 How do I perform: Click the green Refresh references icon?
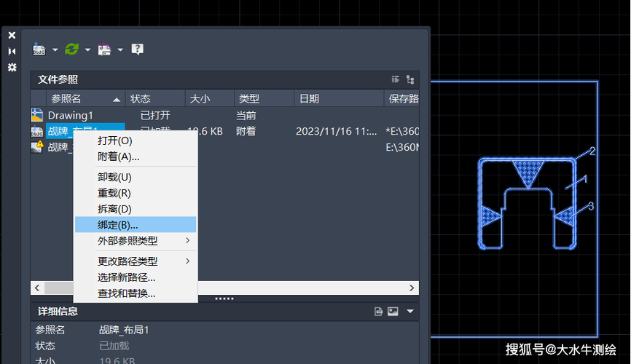(x=71, y=50)
